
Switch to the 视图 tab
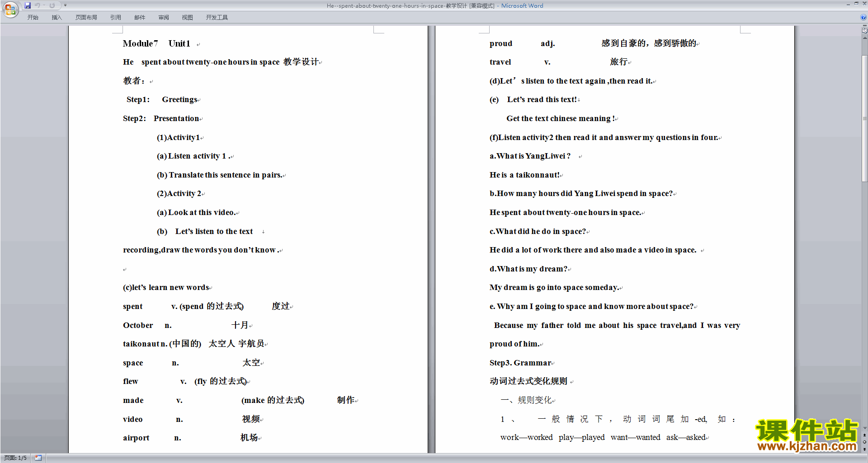tap(188, 18)
